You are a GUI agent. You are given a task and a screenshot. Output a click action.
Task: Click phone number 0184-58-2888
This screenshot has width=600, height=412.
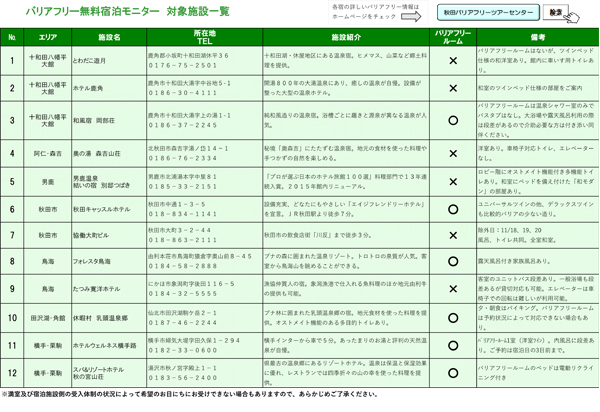[183, 266]
